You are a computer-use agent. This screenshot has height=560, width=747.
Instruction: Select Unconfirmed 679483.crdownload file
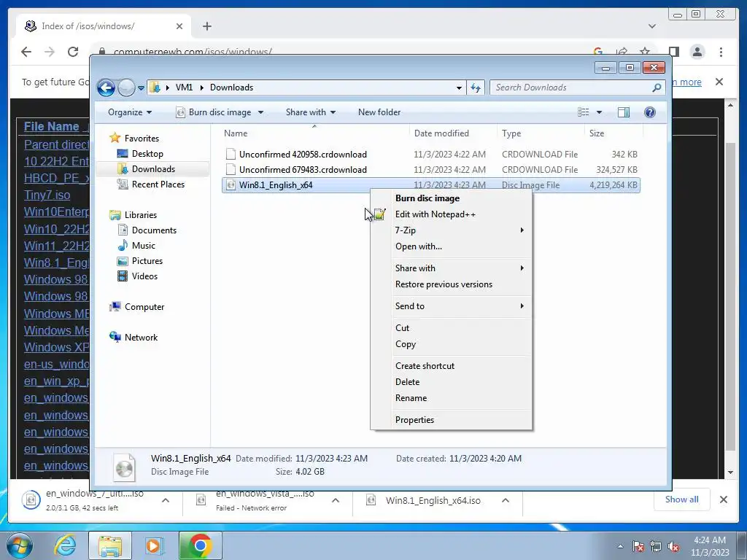pyautogui.click(x=303, y=169)
